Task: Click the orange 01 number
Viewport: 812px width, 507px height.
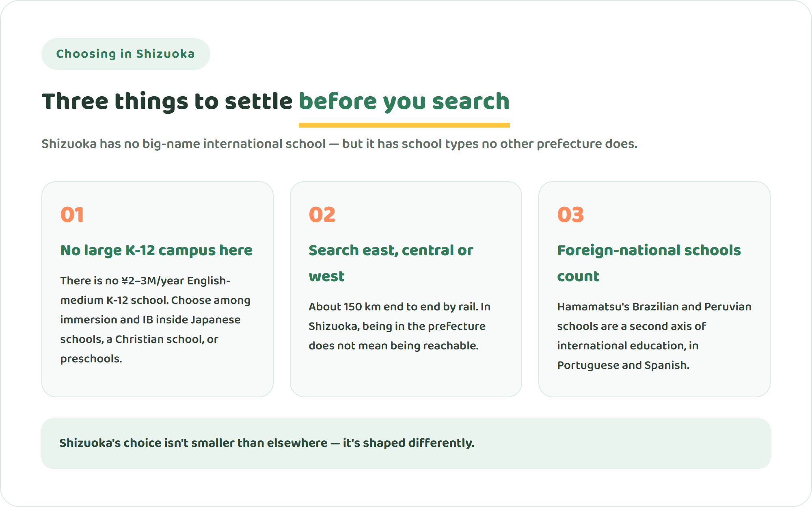Action: (x=72, y=214)
